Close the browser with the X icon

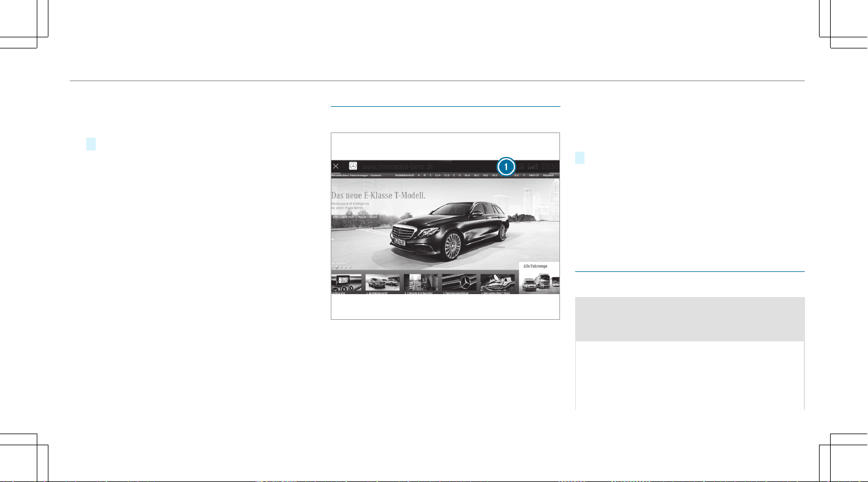point(335,166)
